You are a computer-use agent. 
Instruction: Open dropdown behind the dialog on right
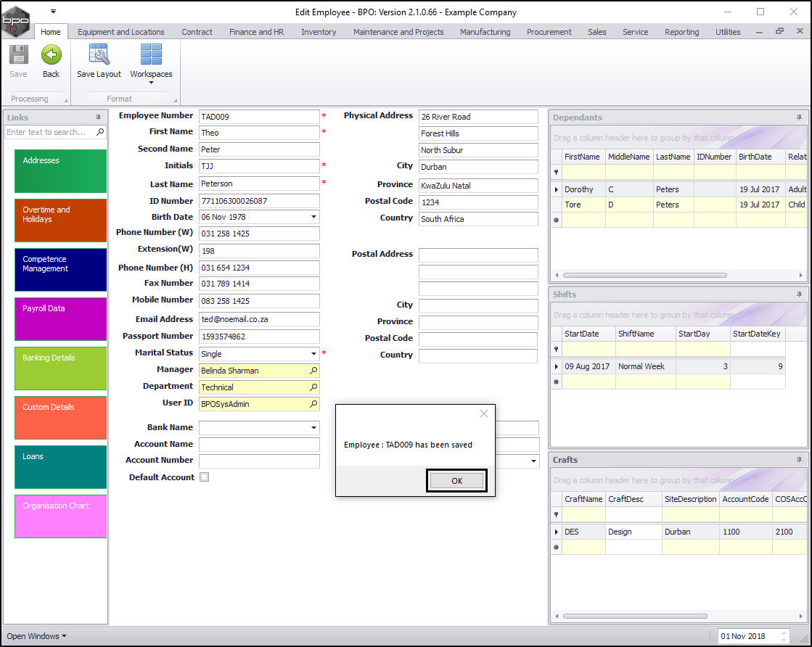(x=533, y=461)
